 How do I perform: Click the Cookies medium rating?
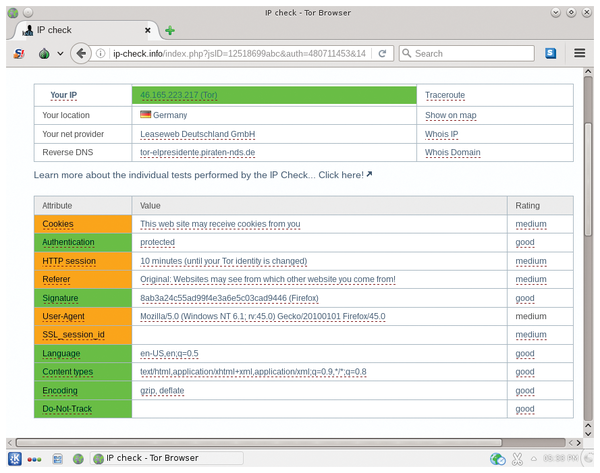tap(531, 224)
